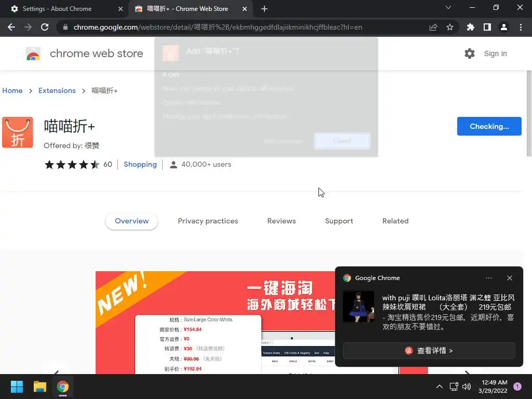Go back using the browser back arrow
The image size is (532, 399).
(11, 27)
